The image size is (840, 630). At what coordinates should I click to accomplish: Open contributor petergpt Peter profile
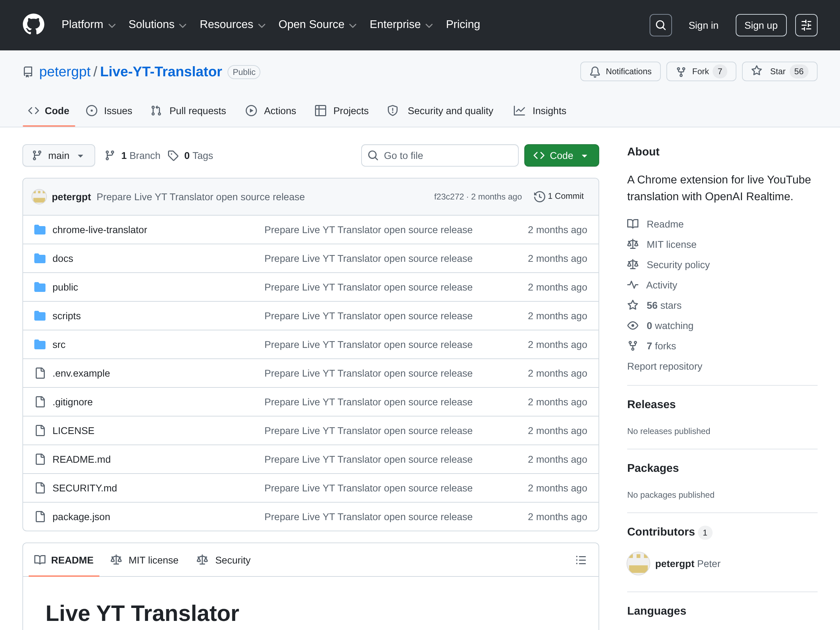(x=687, y=563)
